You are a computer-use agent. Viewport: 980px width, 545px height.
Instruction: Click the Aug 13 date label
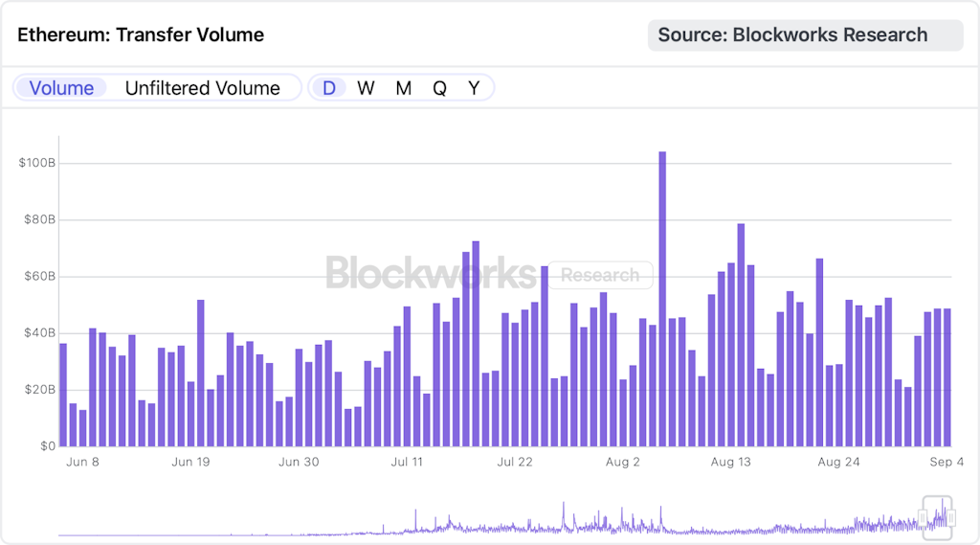coord(730,463)
